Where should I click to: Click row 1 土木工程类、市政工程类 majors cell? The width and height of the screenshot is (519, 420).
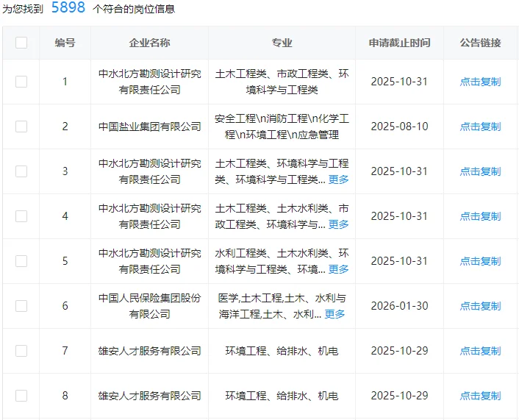pyautogui.click(x=282, y=82)
